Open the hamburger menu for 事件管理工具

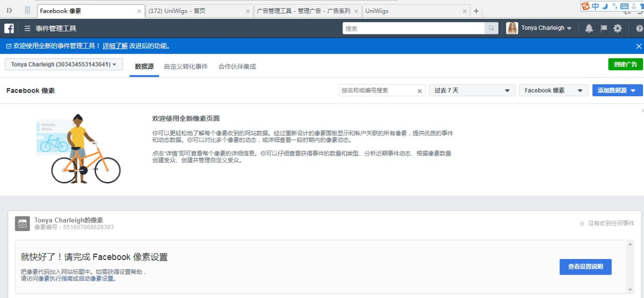(27, 28)
